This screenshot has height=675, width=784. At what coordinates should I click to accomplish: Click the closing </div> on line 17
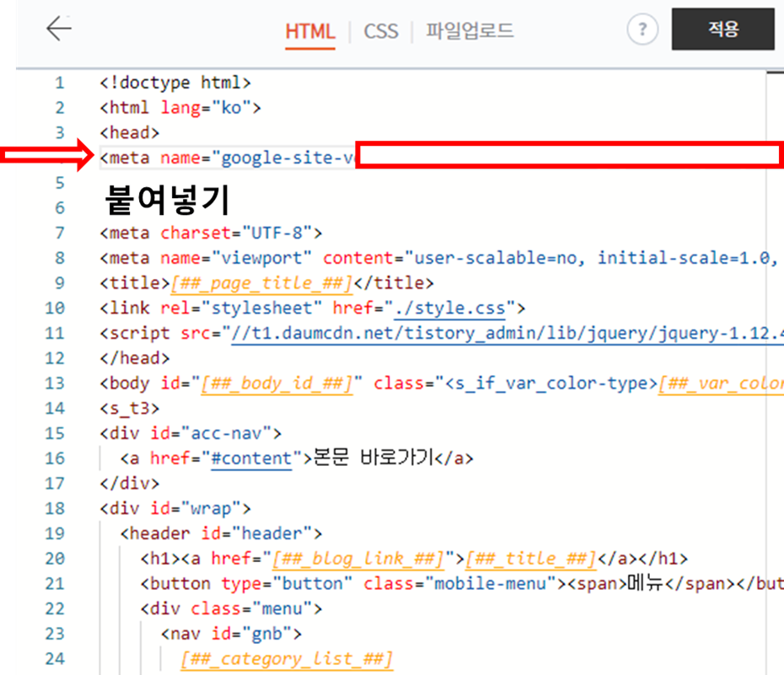[130, 483]
